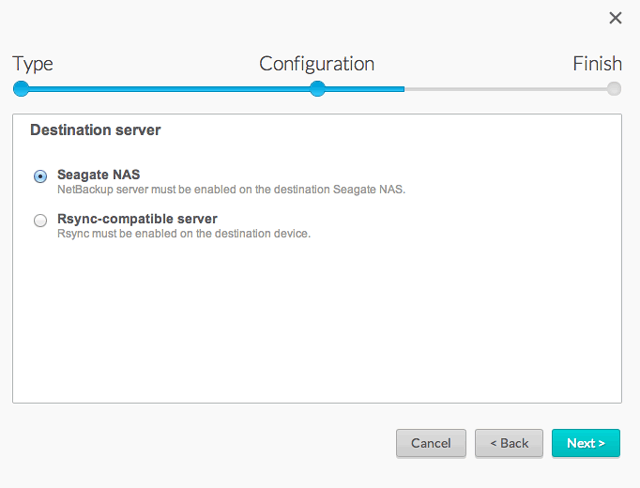This screenshot has height=488, width=640.
Task: Select the Seagate NAS radio button
Action: [x=40, y=176]
